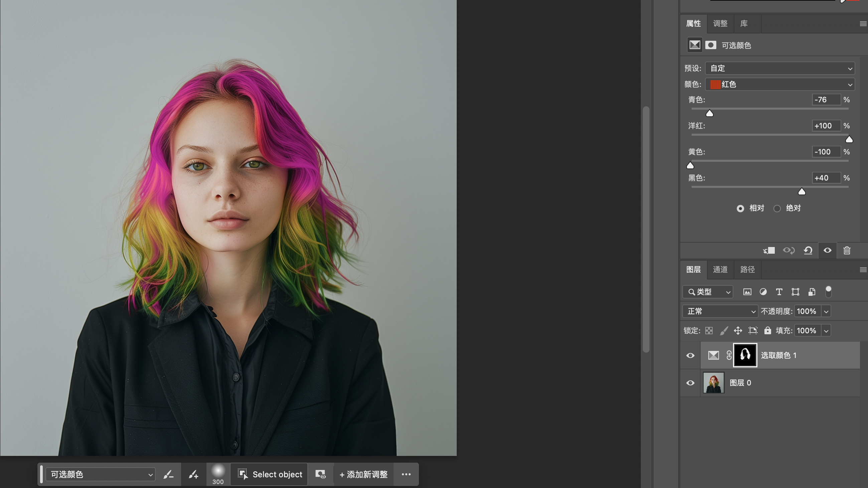Open 可选颜色 dropdown in contextual bar

pos(101,475)
